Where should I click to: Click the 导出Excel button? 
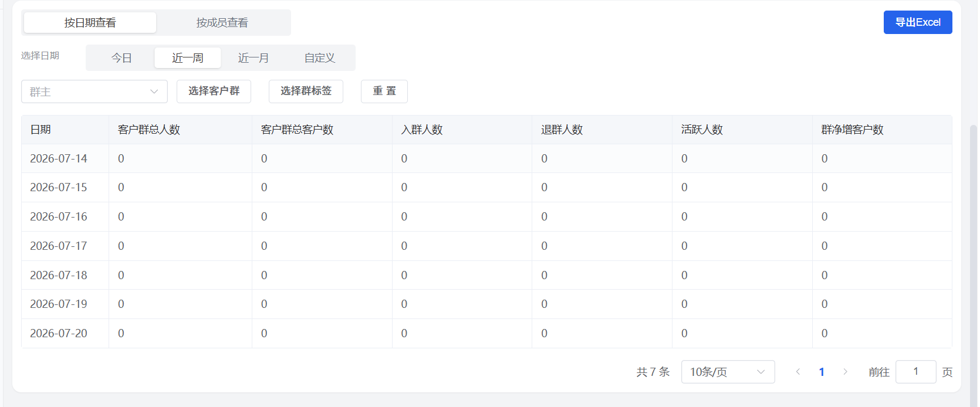(x=918, y=22)
